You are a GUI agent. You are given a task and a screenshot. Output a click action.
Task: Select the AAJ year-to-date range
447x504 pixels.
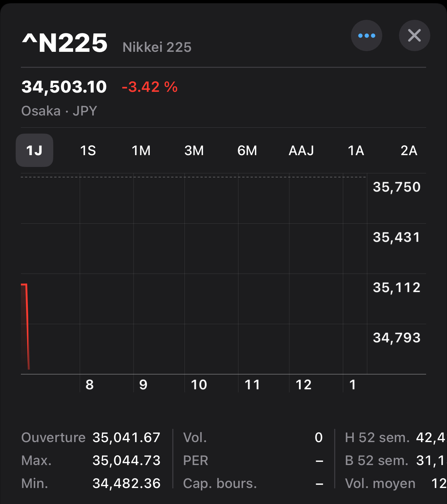pyautogui.click(x=301, y=150)
